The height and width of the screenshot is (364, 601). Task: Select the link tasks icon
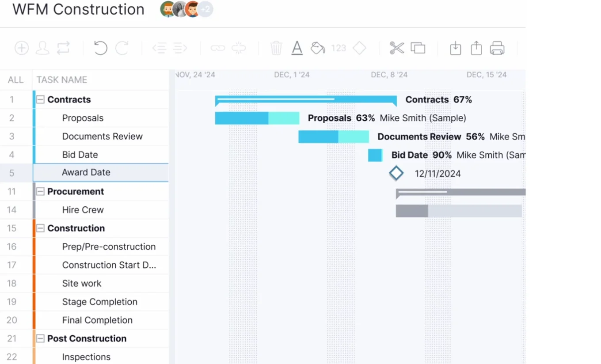pyautogui.click(x=217, y=48)
